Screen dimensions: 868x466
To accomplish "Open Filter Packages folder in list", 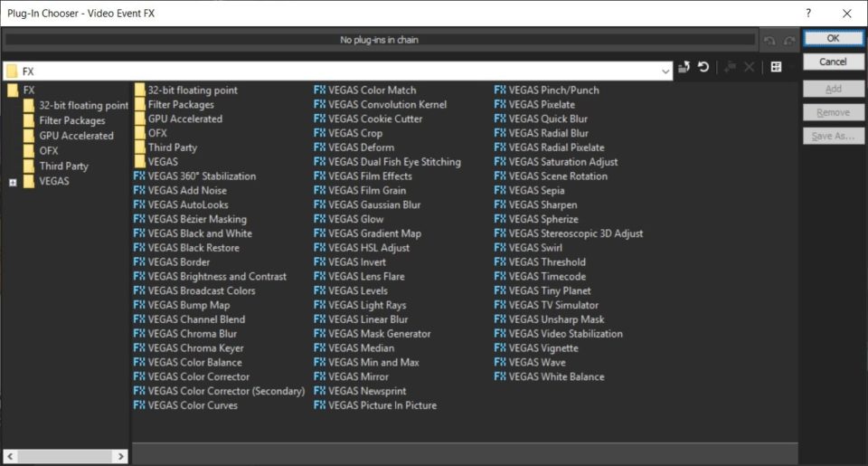I will point(175,105).
